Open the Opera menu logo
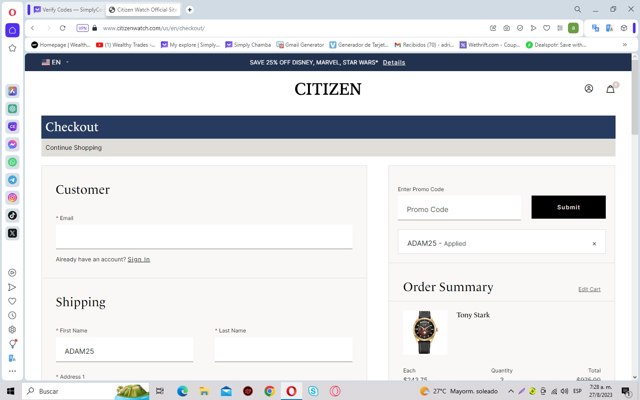This screenshot has height=400, width=640. (x=12, y=12)
